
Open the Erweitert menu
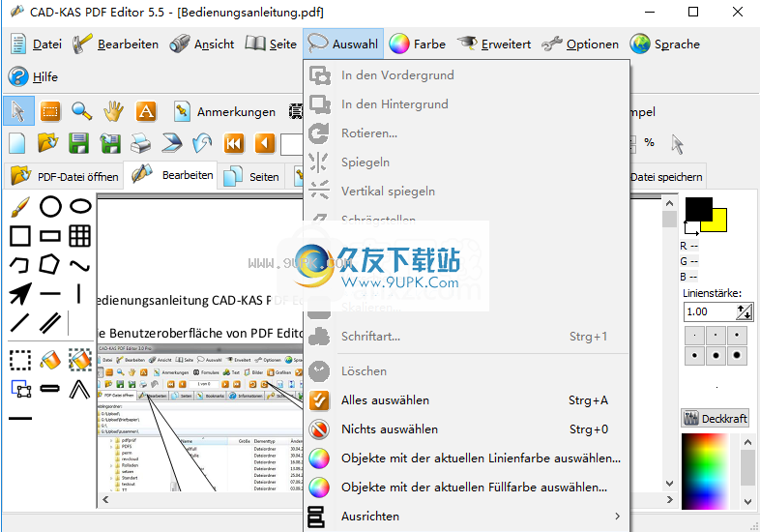(494, 44)
